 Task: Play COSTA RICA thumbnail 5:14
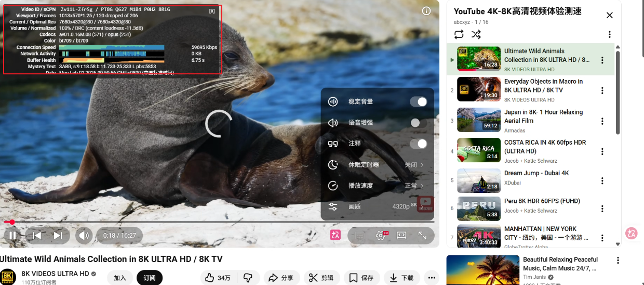click(478, 150)
